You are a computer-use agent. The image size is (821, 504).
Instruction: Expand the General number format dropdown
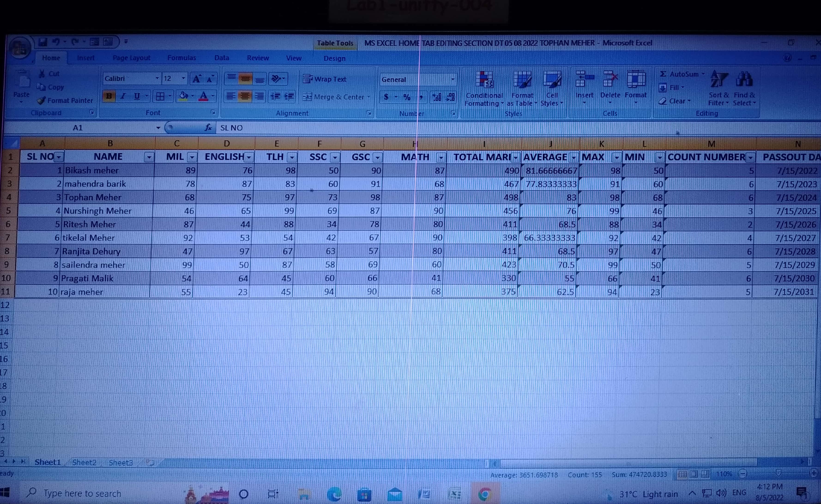coord(453,79)
